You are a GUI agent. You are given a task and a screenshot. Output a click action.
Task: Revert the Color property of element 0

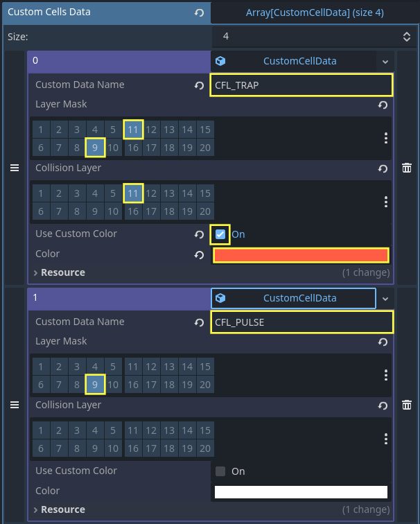[200, 254]
